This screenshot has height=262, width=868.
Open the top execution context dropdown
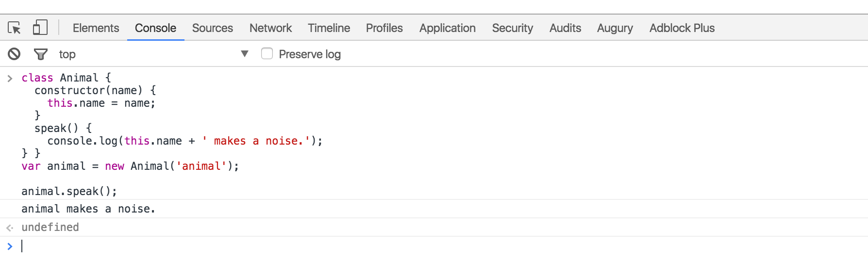tap(244, 54)
